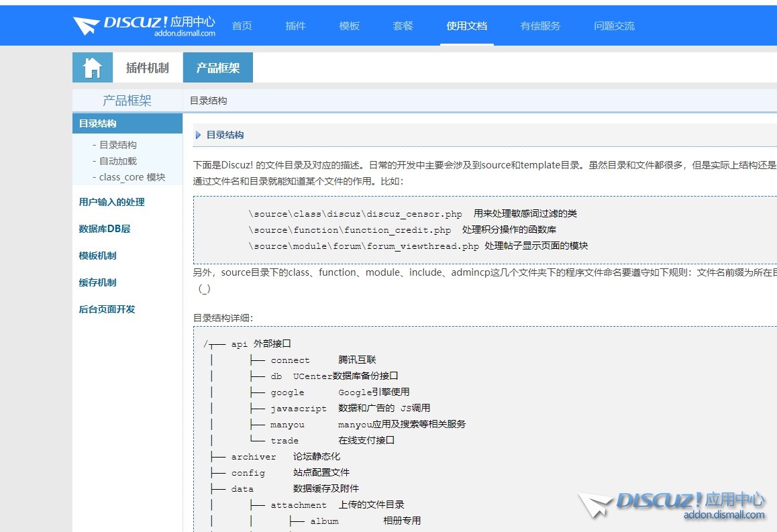Open 套餐 in top navigation
The width and height of the screenshot is (777, 532).
(403, 25)
